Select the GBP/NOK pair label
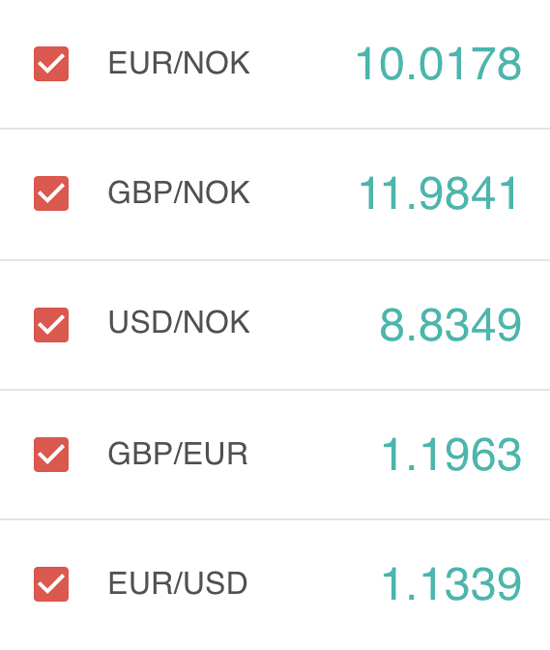This screenshot has width=550, height=650. pos(179,193)
